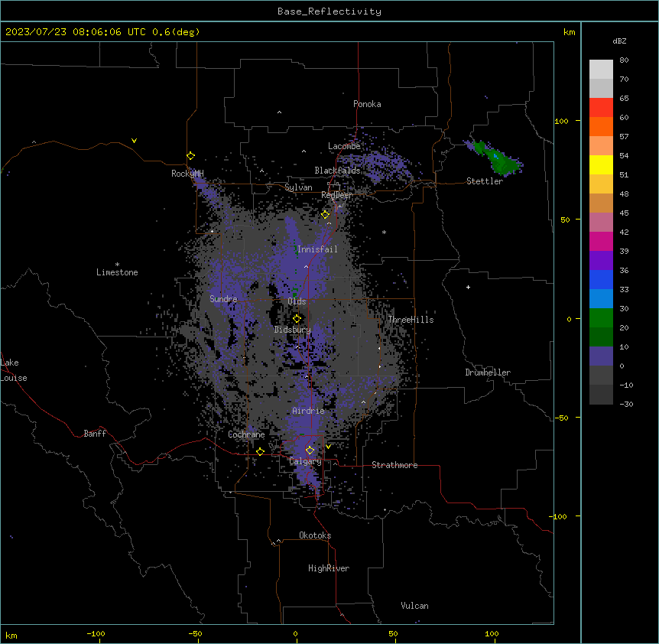Click the Ponoka city label
The image size is (659, 644).
(x=367, y=104)
